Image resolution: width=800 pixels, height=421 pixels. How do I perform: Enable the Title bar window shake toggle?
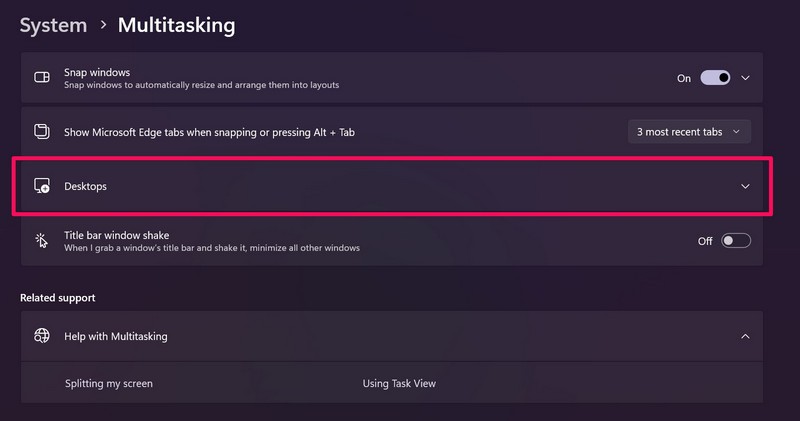(x=735, y=240)
